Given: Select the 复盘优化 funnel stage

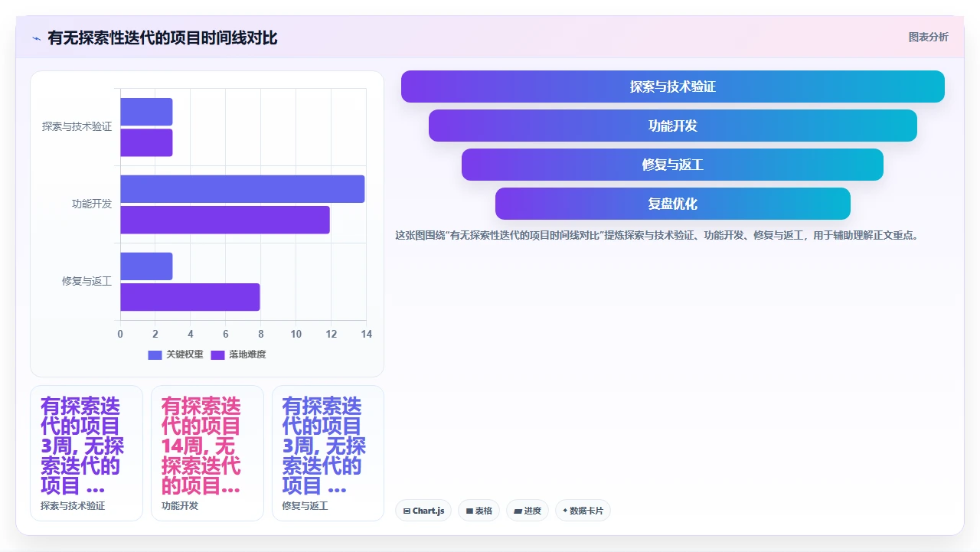Looking at the screenshot, I should tap(673, 204).
